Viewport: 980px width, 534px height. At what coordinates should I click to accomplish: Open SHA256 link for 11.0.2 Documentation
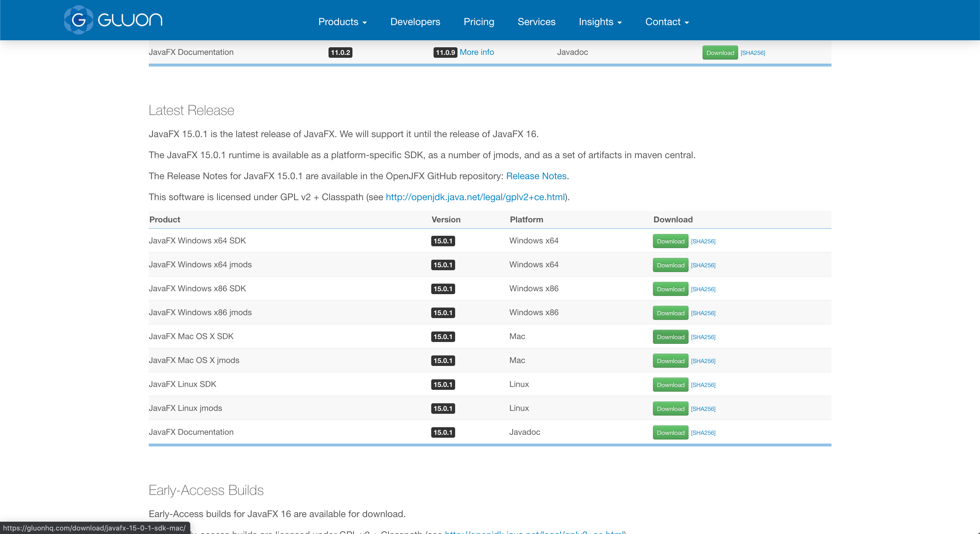pyautogui.click(x=752, y=53)
